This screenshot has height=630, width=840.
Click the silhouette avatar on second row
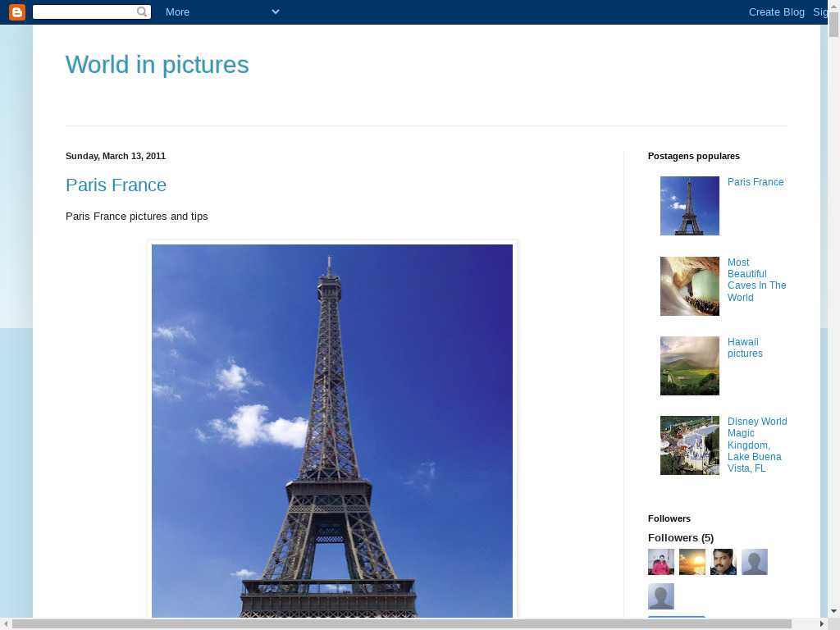pyautogui.click(x=661, y=596)
